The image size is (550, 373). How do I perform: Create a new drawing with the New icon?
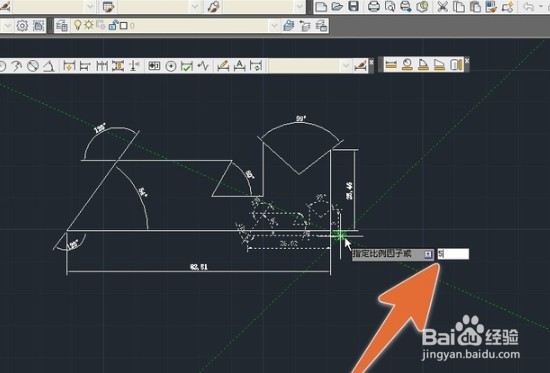321,6
